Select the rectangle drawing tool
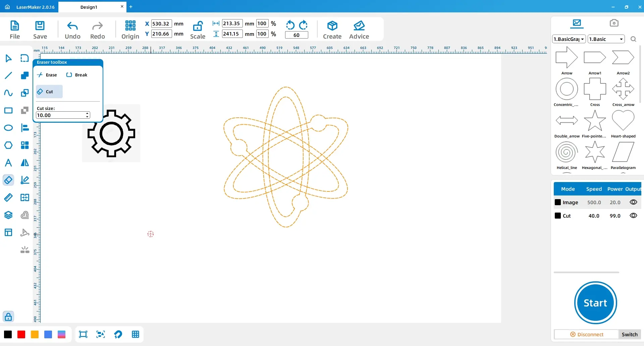The height and width of the screenshot is (346, 644). 8,110
